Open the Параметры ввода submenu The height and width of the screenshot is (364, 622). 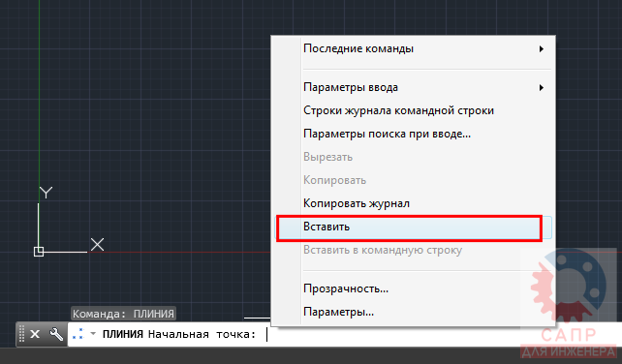pyautogui.click(x=414, y=87)
